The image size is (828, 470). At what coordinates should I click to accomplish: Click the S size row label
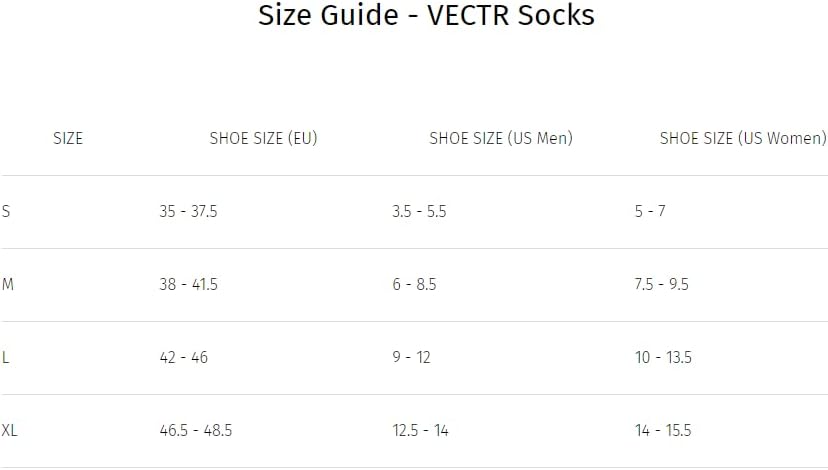6,211
